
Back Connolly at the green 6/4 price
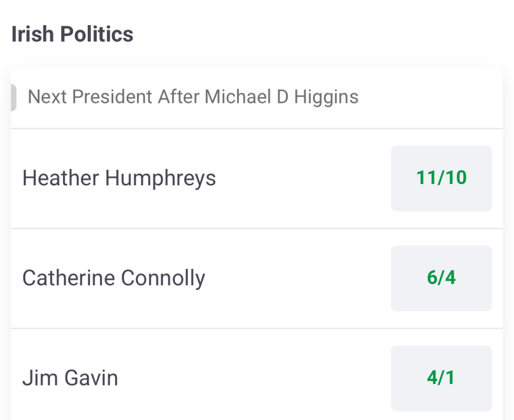tap(441, 278)
